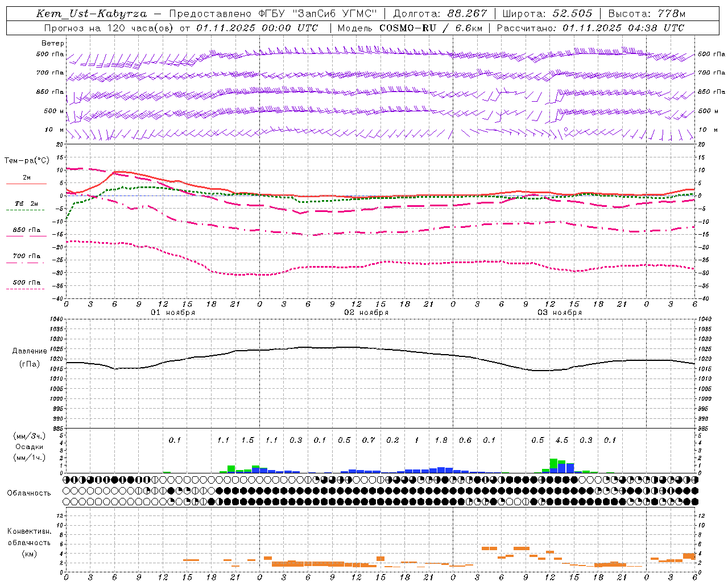728x582 pixels.
Task: Click the Конвективн. convective cloud label
Action: 29,531
